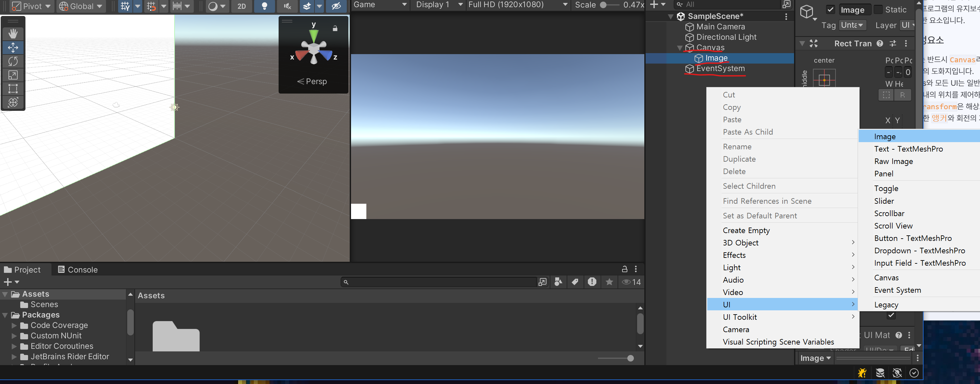Uncheck the Image object active checkbox
980x384 pixels.
[x=830, y=10]
